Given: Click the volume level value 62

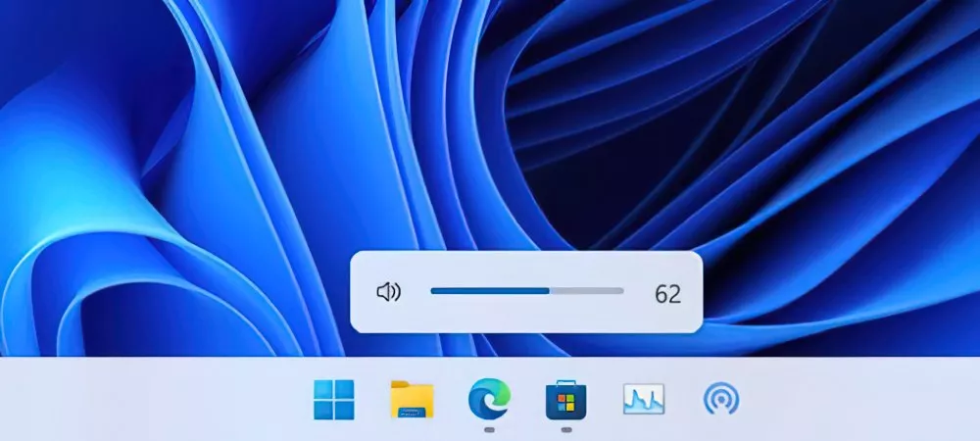Looking at the screenshot, I should [667, 294].
